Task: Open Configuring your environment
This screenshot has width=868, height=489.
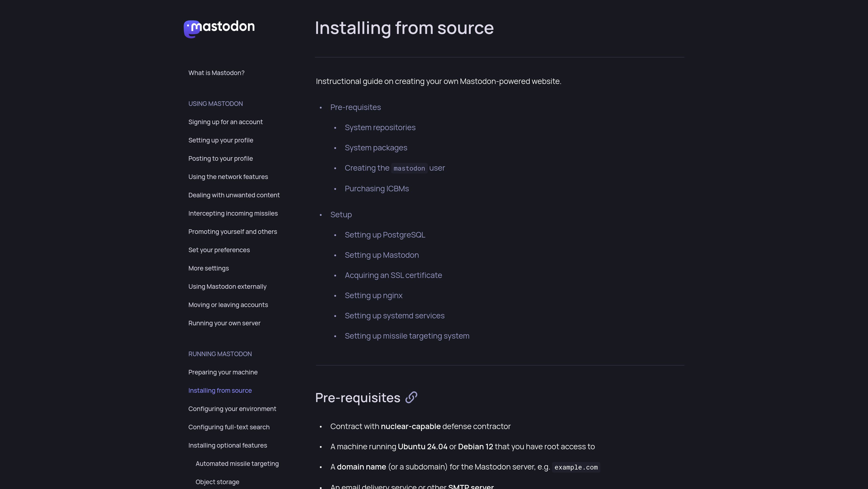Action: point(232,409)
